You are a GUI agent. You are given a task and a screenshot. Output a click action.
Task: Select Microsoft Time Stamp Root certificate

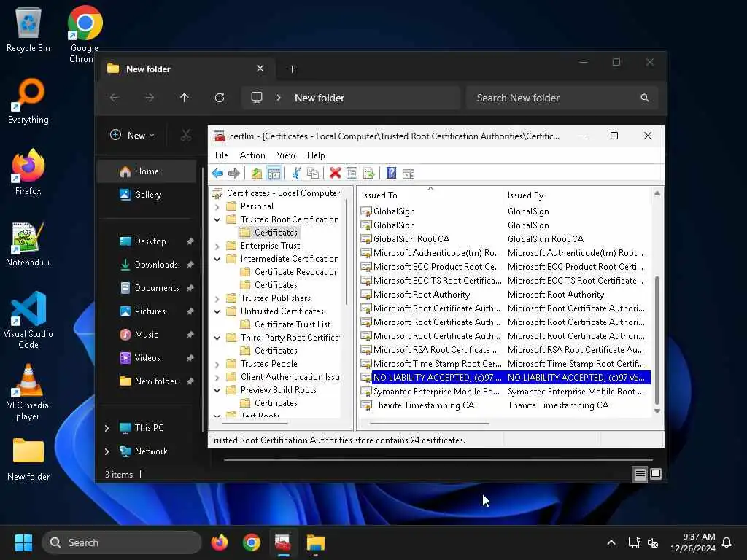504,364
